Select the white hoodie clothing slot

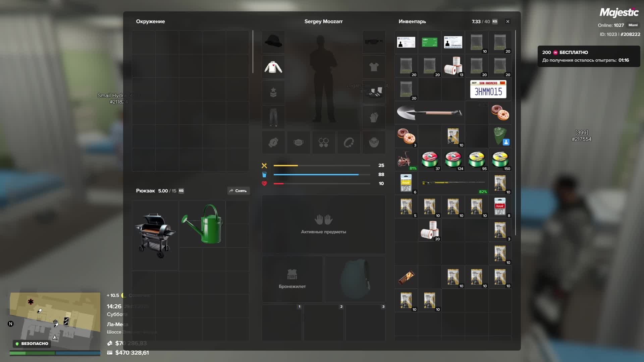273,67
